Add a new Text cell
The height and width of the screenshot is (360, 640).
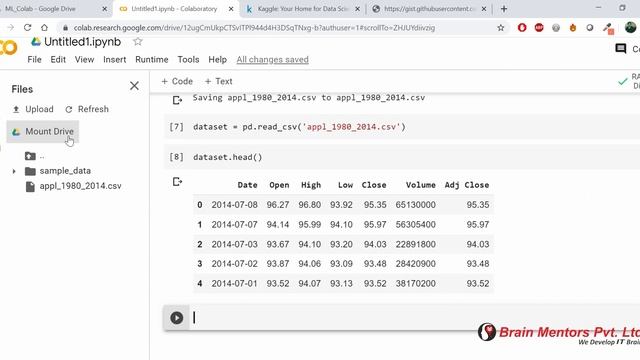coord(218,81)
